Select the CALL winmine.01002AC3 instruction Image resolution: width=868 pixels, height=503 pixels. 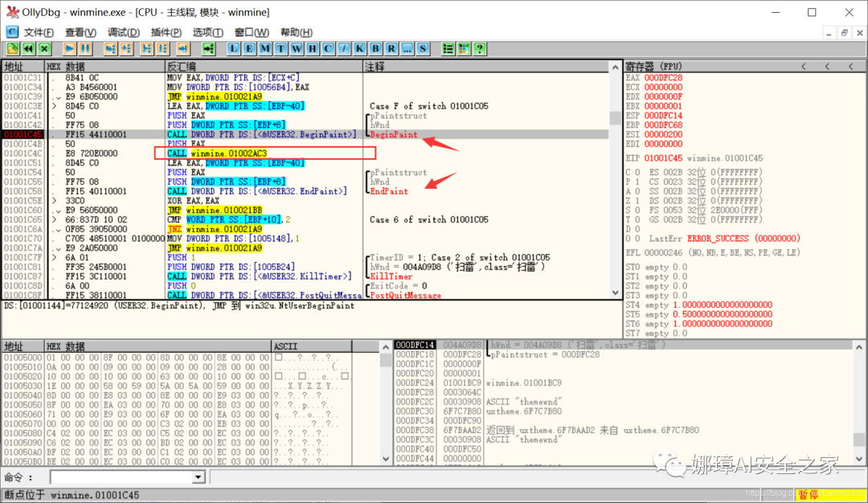pyautogui.click(x=217, y=153)
